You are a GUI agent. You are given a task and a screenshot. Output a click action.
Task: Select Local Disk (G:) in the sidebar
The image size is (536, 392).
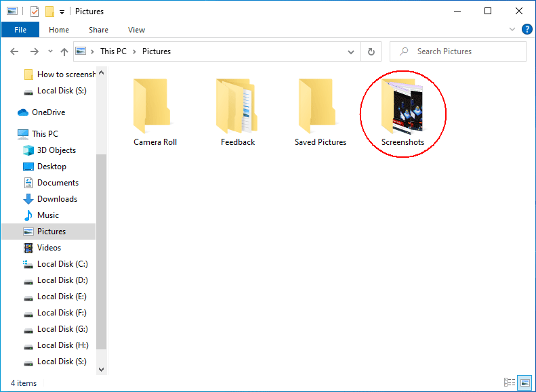click(x=56, y=329)
